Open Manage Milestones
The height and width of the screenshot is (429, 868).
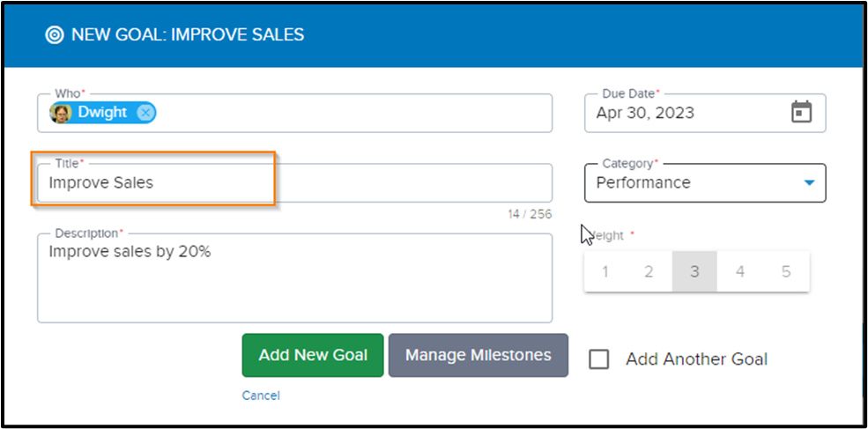(x=479, y=355)
